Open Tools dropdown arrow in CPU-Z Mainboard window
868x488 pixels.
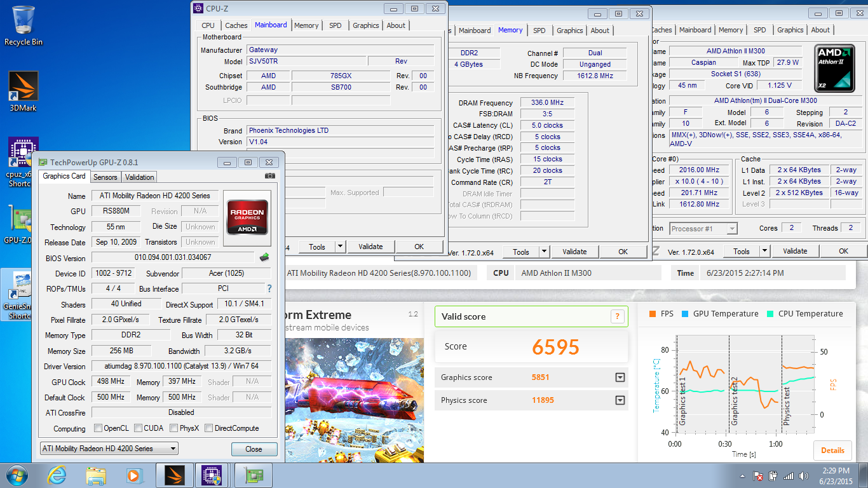click(340, 247)
